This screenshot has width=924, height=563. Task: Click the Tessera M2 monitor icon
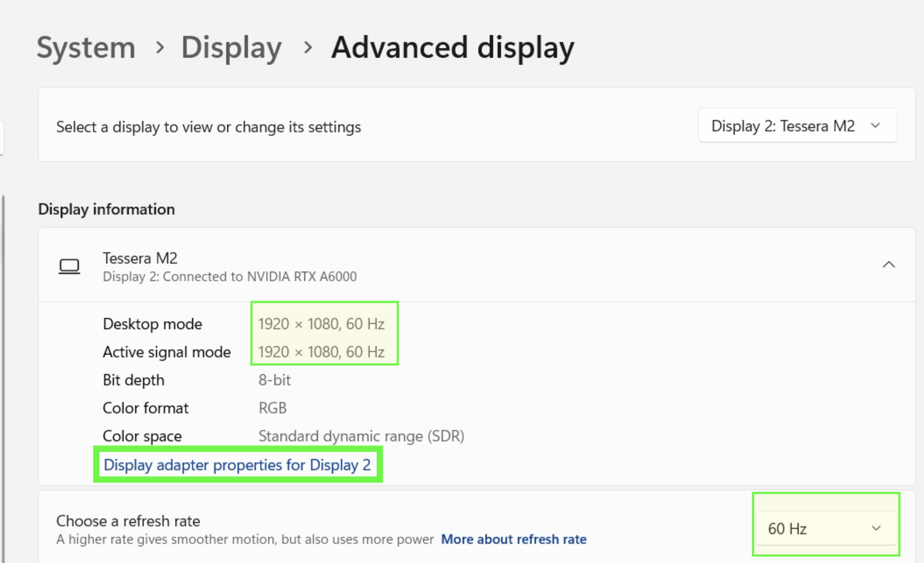(x=69, y=266)
